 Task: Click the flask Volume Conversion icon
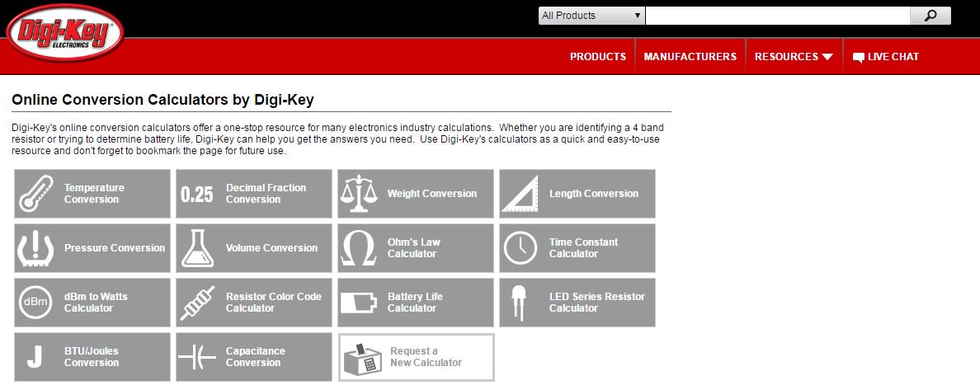coord(197,248)
